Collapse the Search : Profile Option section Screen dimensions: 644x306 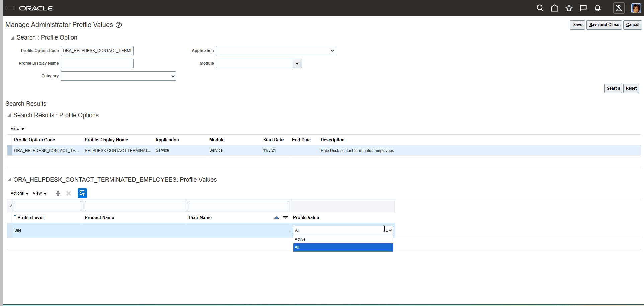[x=12, y=38]
